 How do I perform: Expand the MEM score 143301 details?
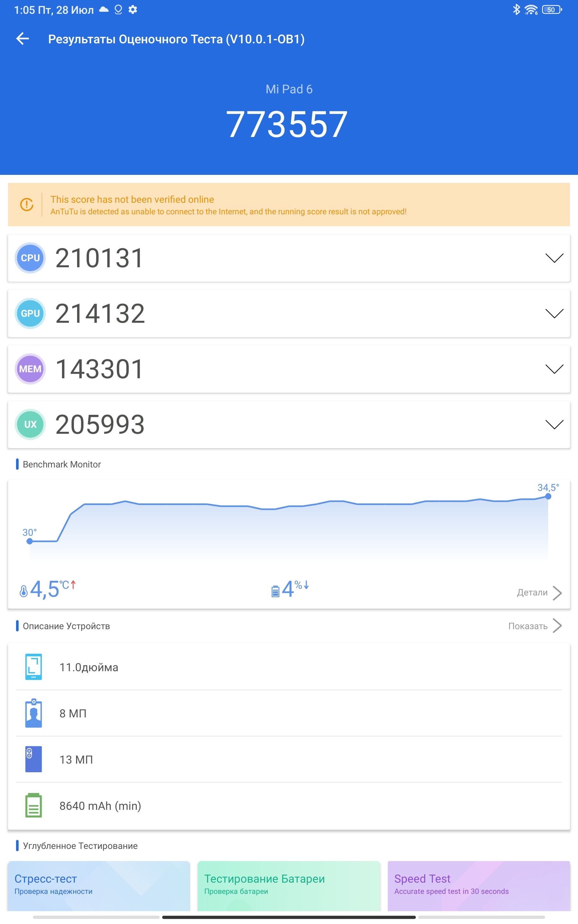point(554,369)
